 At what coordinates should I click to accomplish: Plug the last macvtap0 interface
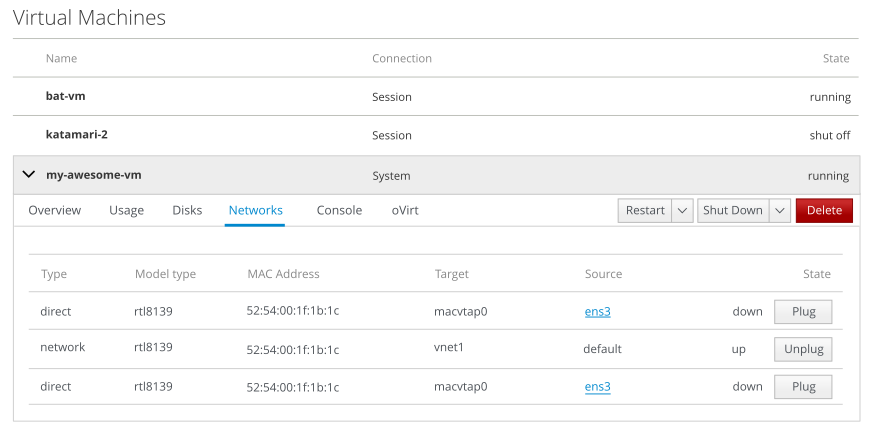tap(803, 387)
